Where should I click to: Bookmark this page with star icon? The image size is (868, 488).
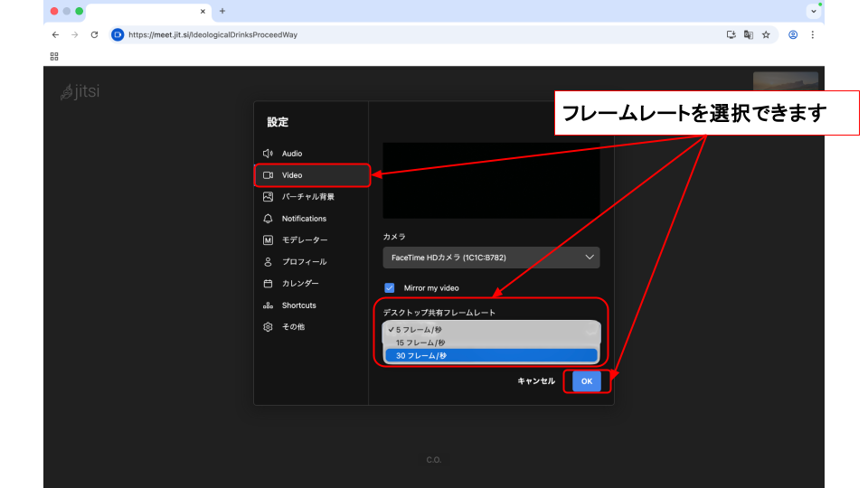point(766,35)
